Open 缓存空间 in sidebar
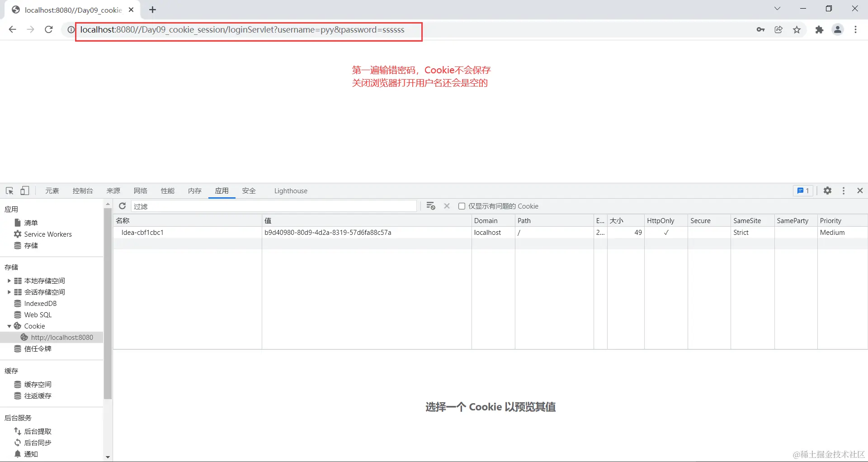Viewport: 868px width, 462px height. [38, 384]
